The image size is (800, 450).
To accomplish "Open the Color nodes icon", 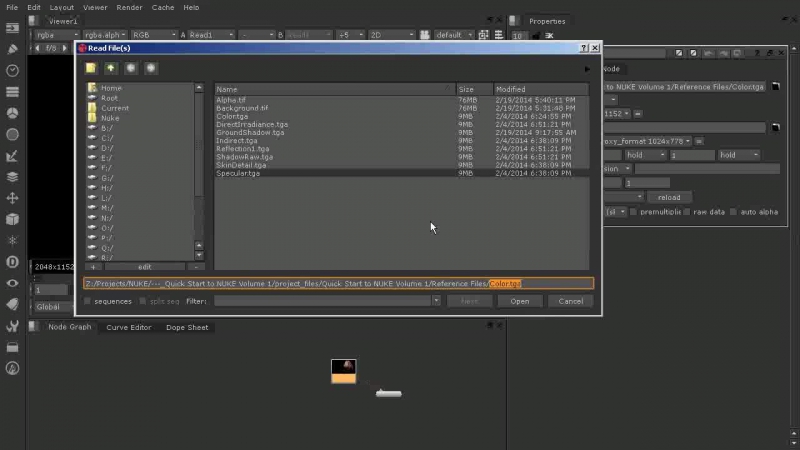I will click(12, 113).
